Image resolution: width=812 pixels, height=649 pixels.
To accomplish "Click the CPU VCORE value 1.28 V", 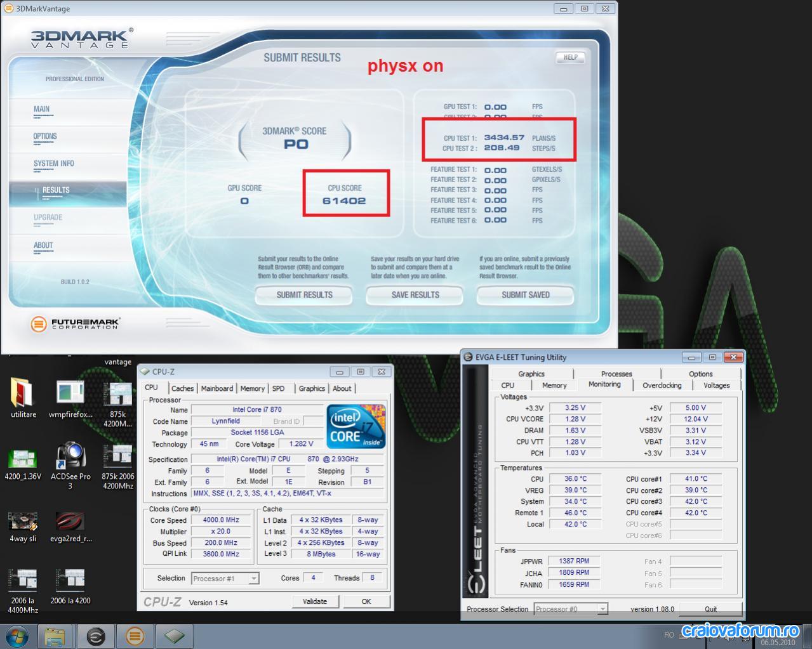I will click(575, 419).
